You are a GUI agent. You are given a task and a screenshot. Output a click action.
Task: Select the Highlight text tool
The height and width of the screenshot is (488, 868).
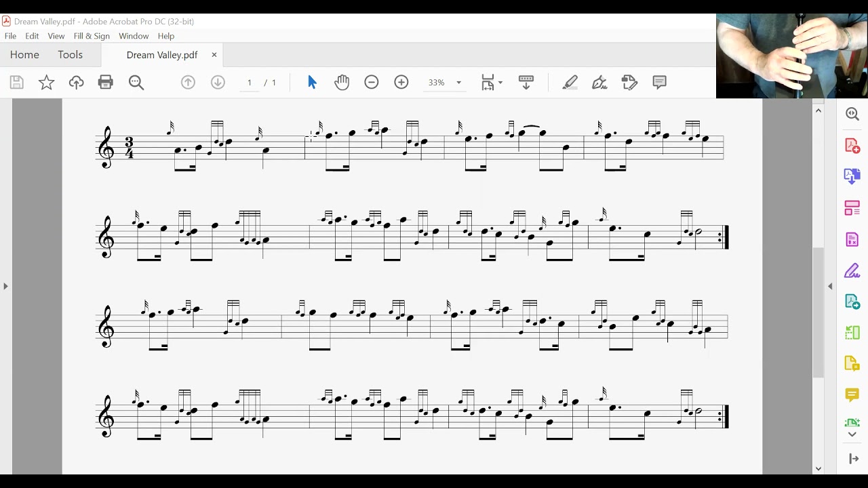click(x=570, y=83)
